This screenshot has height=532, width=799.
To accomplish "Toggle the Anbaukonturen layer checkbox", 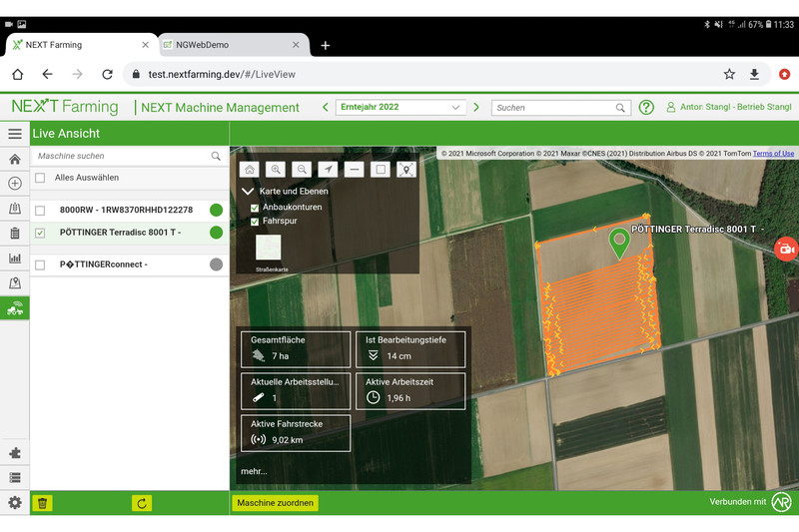I will [x=255, y=208].
